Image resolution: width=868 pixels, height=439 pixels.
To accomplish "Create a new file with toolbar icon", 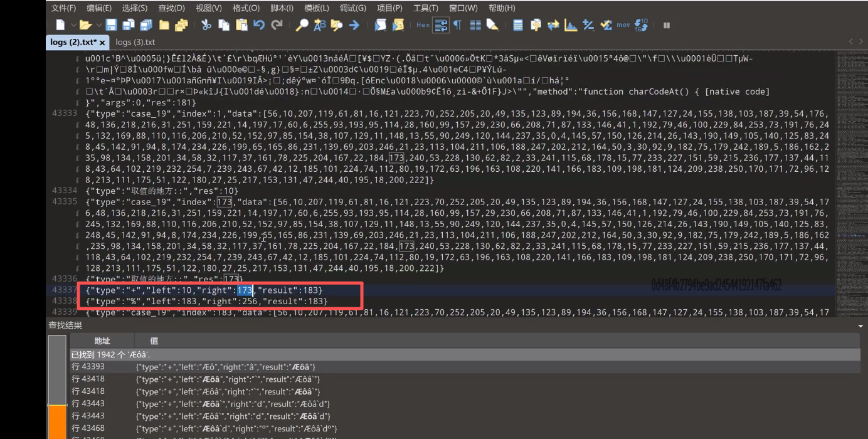I will pyautogui.click(x=60, y=25).
